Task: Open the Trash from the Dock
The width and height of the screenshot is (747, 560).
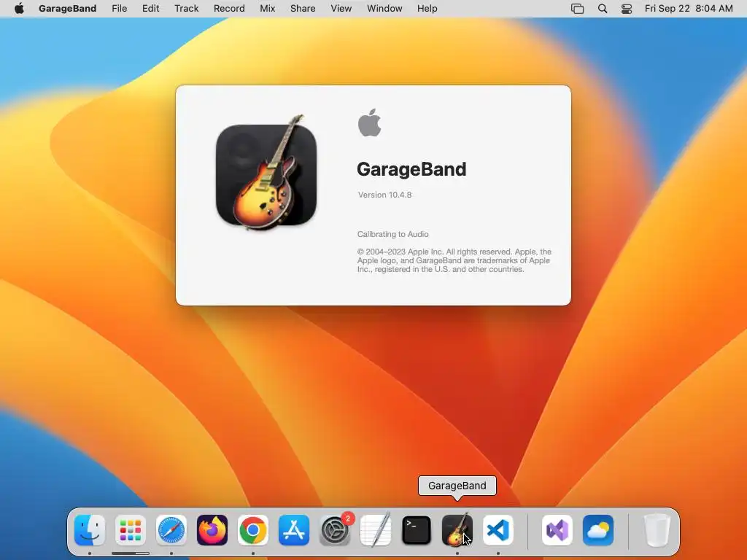Action: pyautogui.click(x=657, y=530)
